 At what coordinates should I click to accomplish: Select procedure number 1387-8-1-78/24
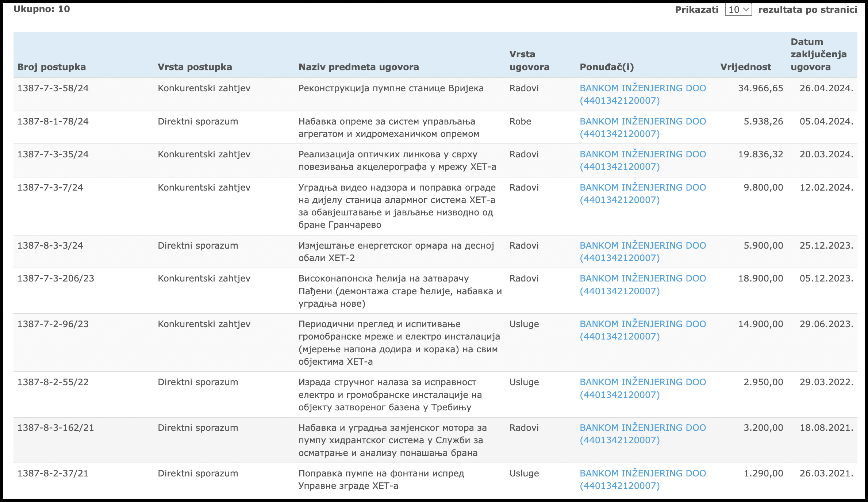click(x=53, y=122)
